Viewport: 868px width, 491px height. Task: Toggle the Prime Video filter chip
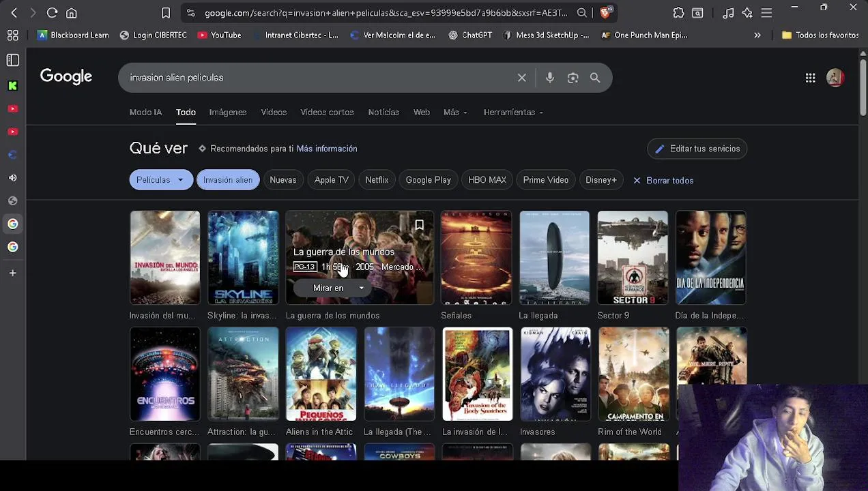(546, 180)
